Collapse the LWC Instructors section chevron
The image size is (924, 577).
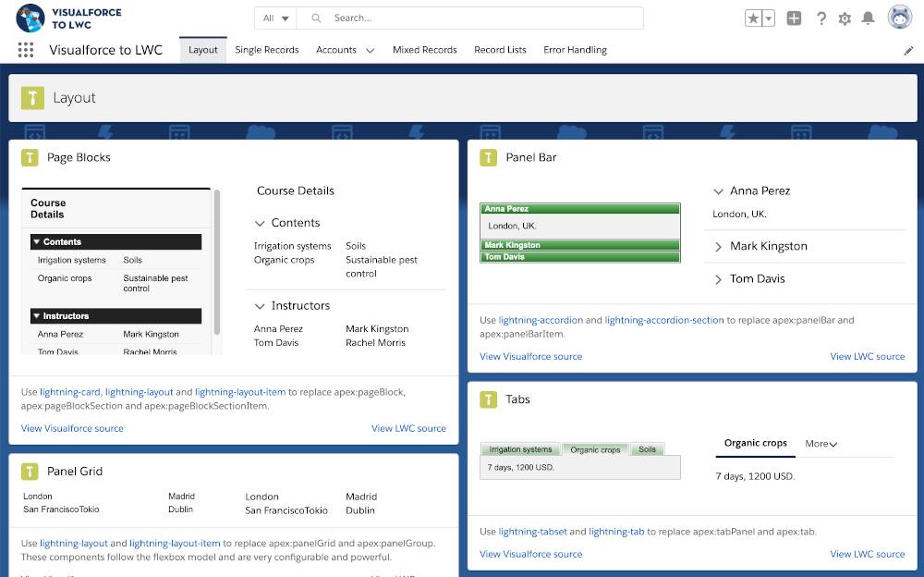260,306
